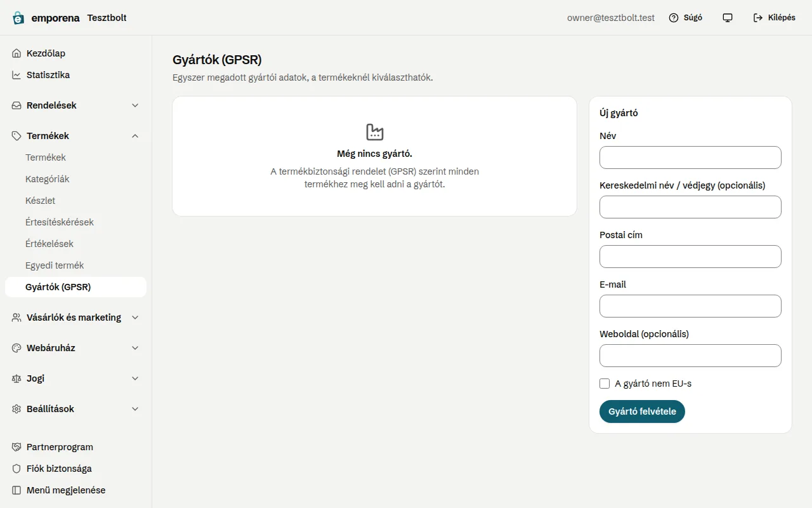Screen dimensions: 812x508
Task: Collapse the Termékek section chevron
Action: pyautogui.click(x=135, y=136)
